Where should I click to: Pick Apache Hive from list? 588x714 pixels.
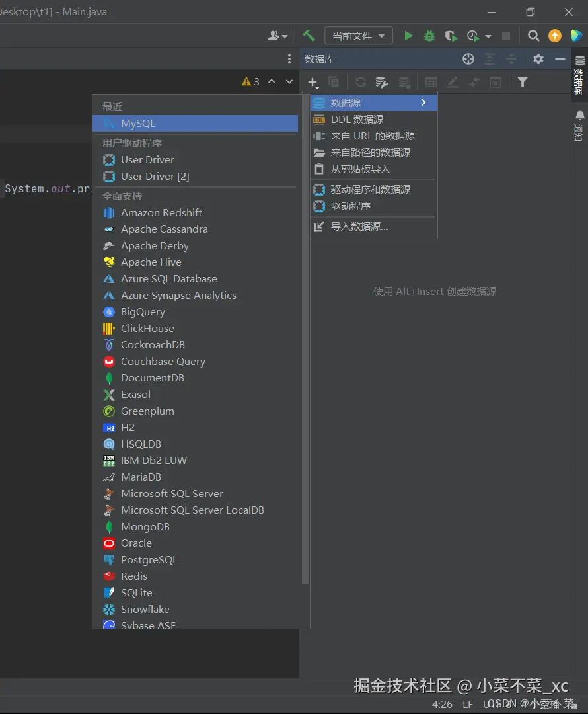[196, 262]
